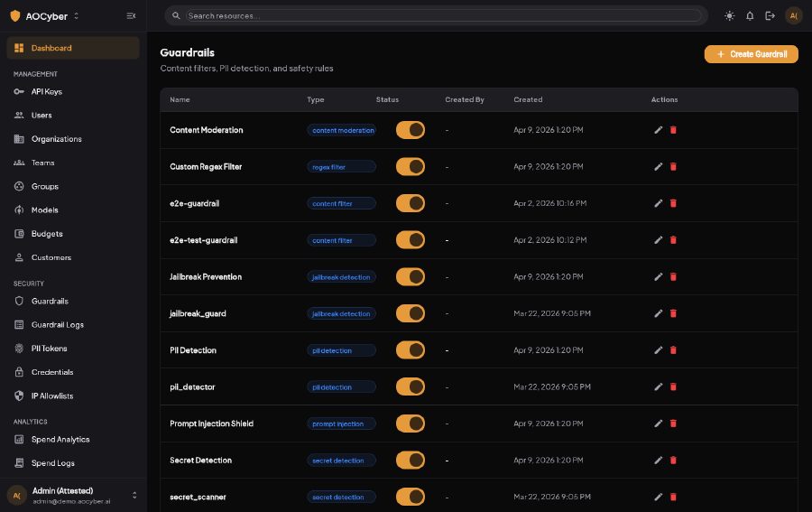The width and height of the screenshot is (812, 512).
Task: Edit the Content Moderation guardrail
Action: coord(659,130)
